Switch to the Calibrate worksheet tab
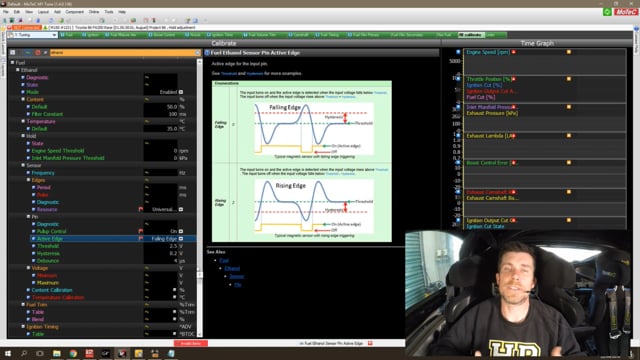640x360 pixels. (471, 35)
